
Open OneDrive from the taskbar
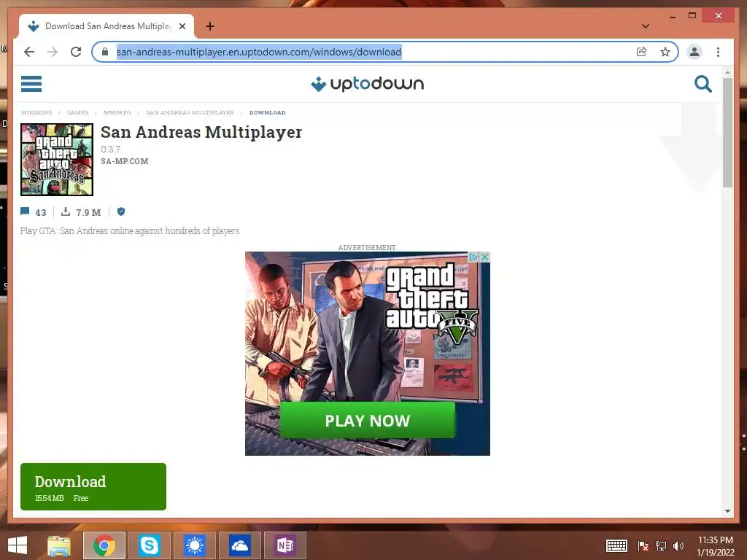pyautogui.click(x=239, y=545)
